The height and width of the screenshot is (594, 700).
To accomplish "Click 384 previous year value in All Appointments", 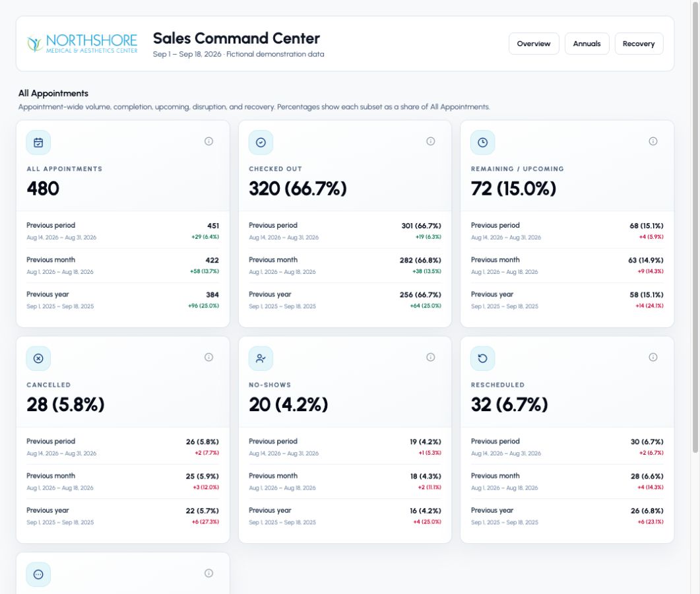I will coord(212,295).
